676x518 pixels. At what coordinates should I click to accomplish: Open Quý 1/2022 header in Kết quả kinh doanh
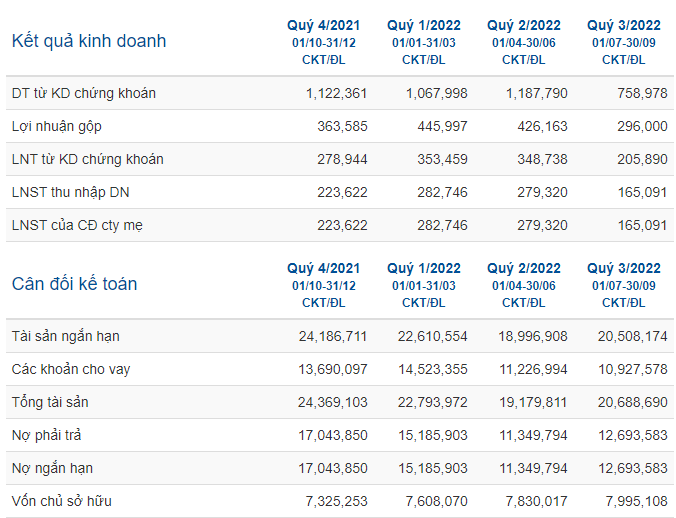(x=424, y=26)
